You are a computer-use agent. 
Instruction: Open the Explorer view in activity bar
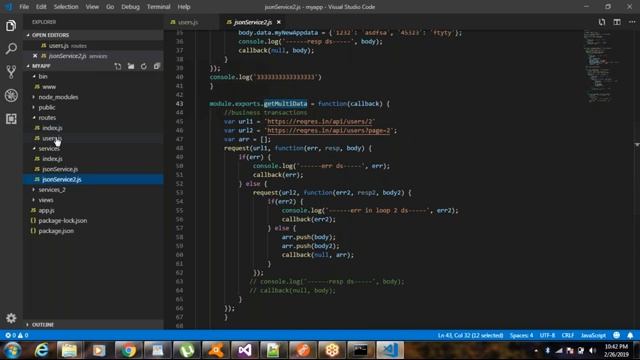(11, 26)
